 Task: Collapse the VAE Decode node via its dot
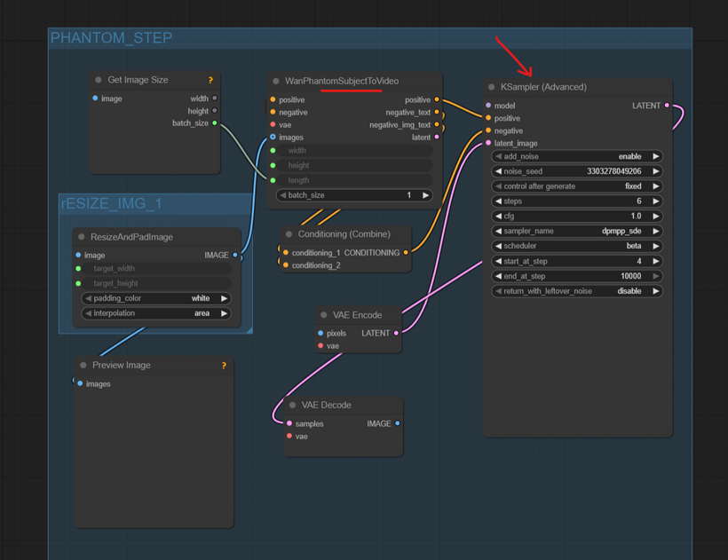(292, 406)
